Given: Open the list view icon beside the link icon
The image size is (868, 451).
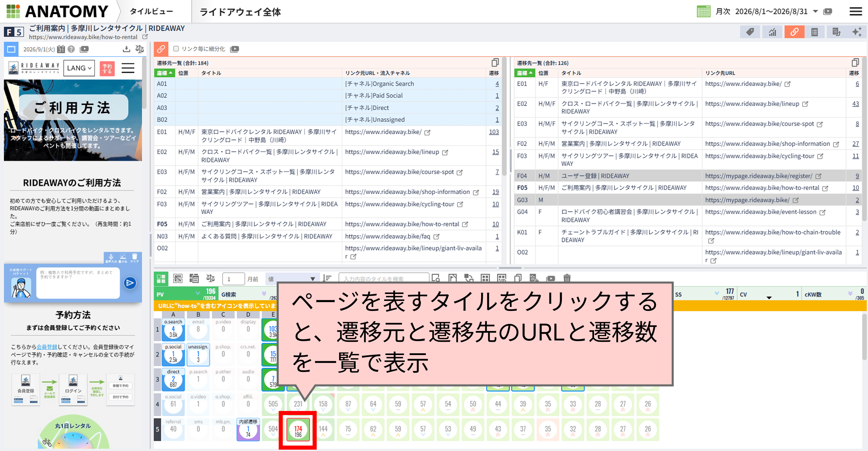Looking at the screenshot, I should (x=814, y=32).
